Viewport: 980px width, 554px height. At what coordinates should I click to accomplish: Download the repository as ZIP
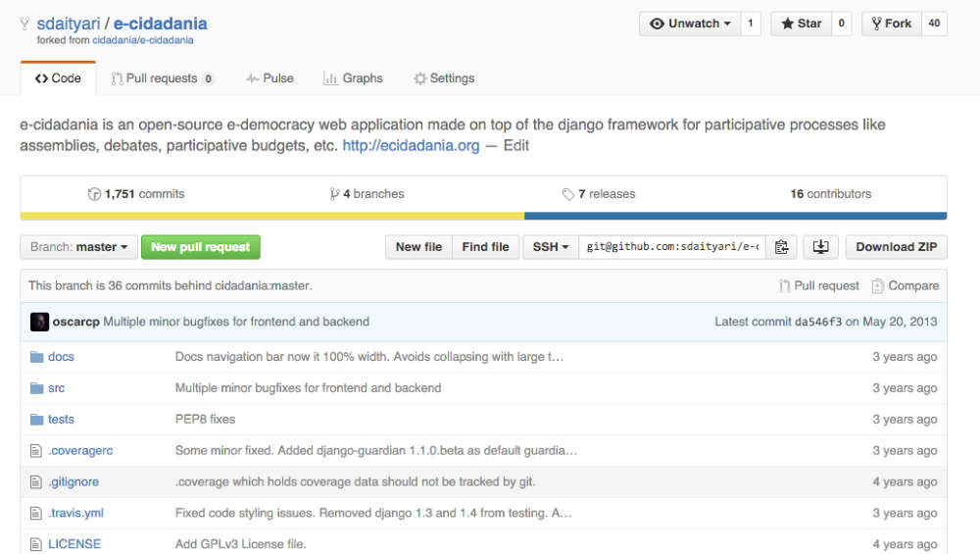pyautogui.click(x=896, y=247)
